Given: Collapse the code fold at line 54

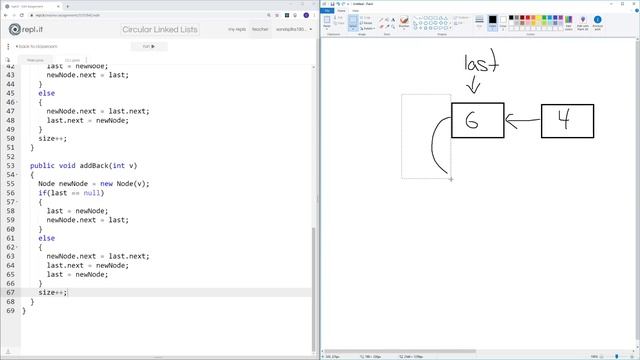Looking at the screenshot, I should [x=17, y=175].
